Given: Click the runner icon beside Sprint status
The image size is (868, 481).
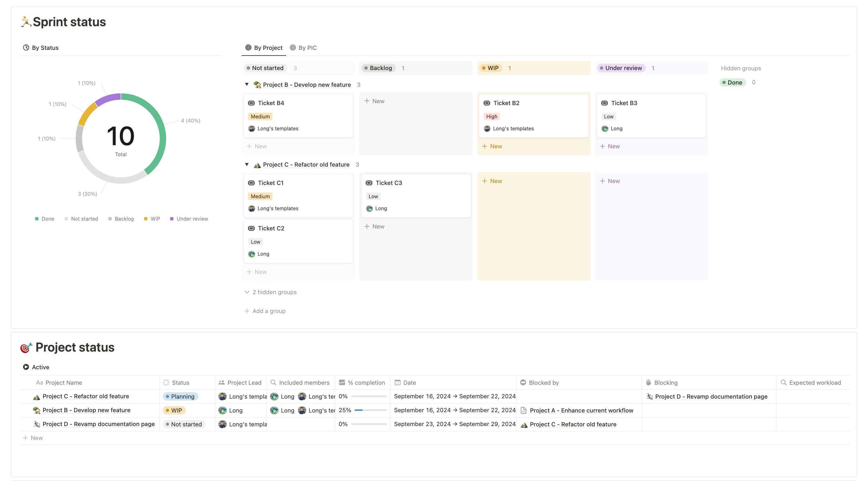Looking at the screenshot, I should pyautogui.click(x=26, y=21).
